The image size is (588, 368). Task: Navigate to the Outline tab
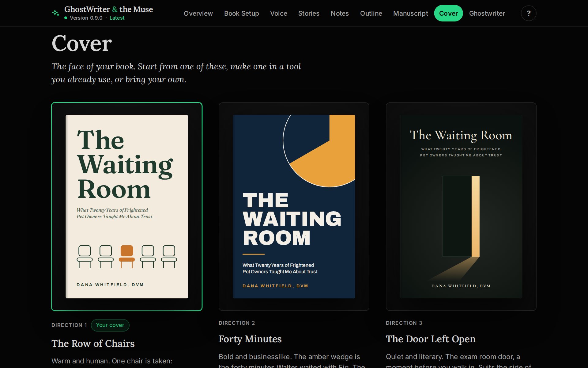[371, 13]
